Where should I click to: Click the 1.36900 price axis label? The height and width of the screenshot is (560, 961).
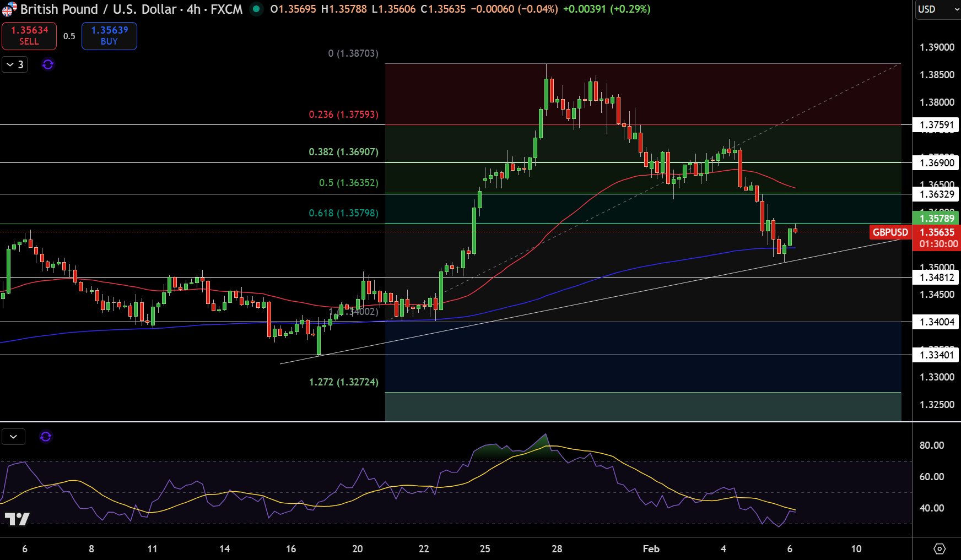[x=936, y=163]
